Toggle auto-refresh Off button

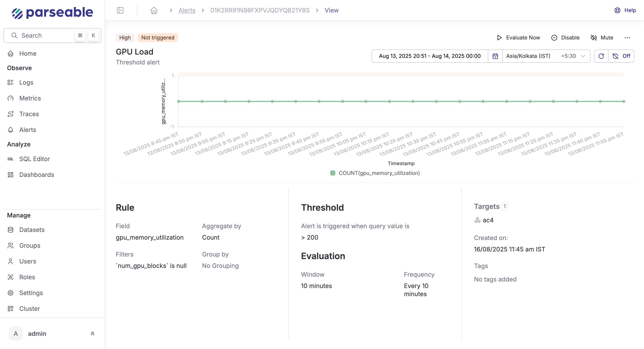tap(621, 56)
